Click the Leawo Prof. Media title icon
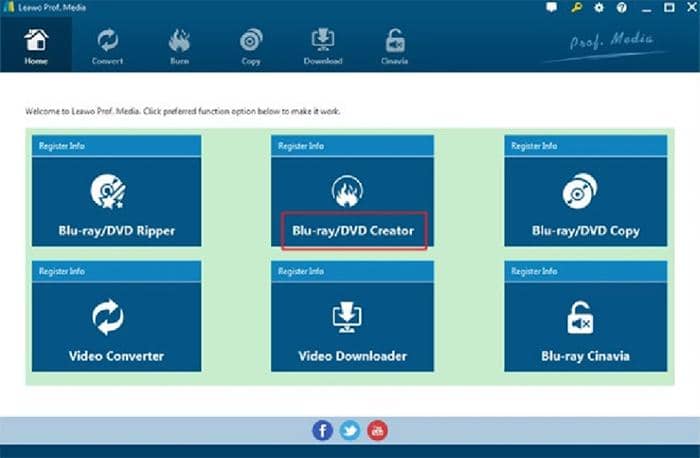Image resolution: width=700 pixels, height=458 pixels. point(8,7)
